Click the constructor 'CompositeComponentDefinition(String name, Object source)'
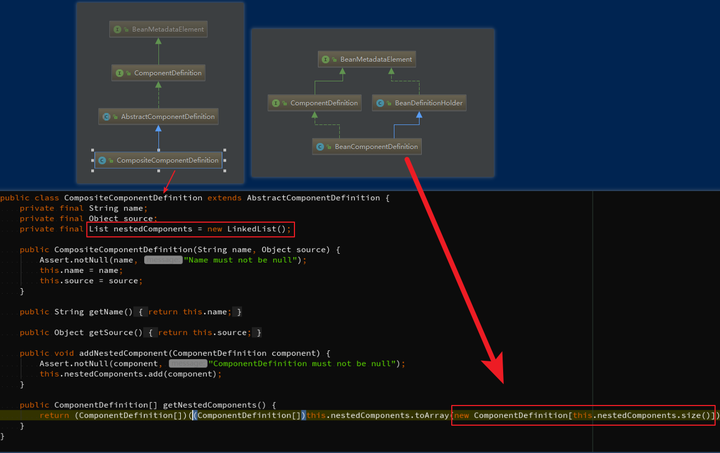 point(192,250)
